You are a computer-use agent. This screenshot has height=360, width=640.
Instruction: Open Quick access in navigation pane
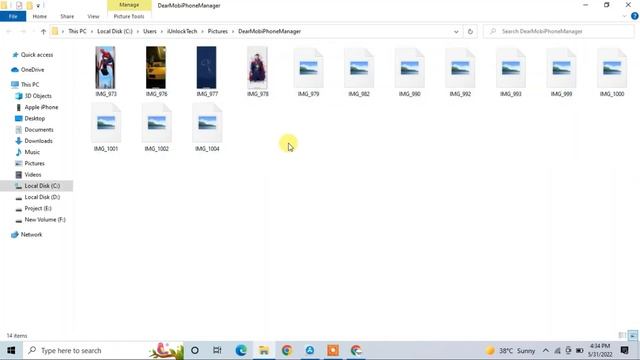(x=33, y=55)
